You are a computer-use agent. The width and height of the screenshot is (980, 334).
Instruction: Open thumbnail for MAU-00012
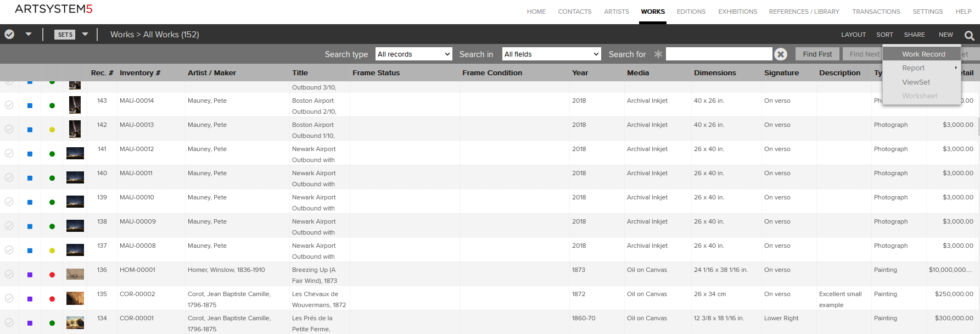(75, 153)
